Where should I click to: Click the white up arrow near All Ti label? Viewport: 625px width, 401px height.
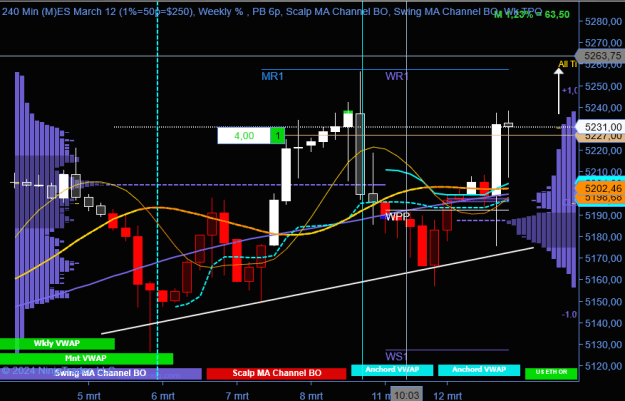tap(559, 91)
